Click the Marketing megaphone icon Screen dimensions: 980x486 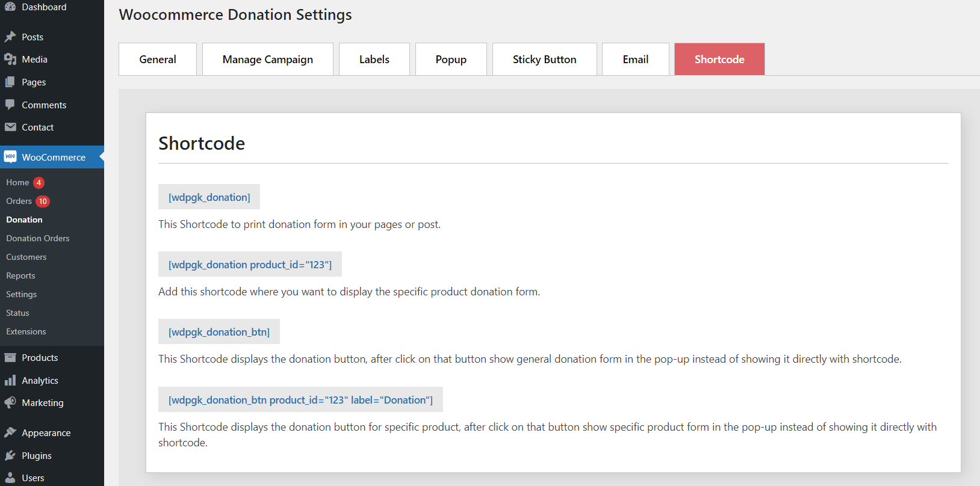10,402
